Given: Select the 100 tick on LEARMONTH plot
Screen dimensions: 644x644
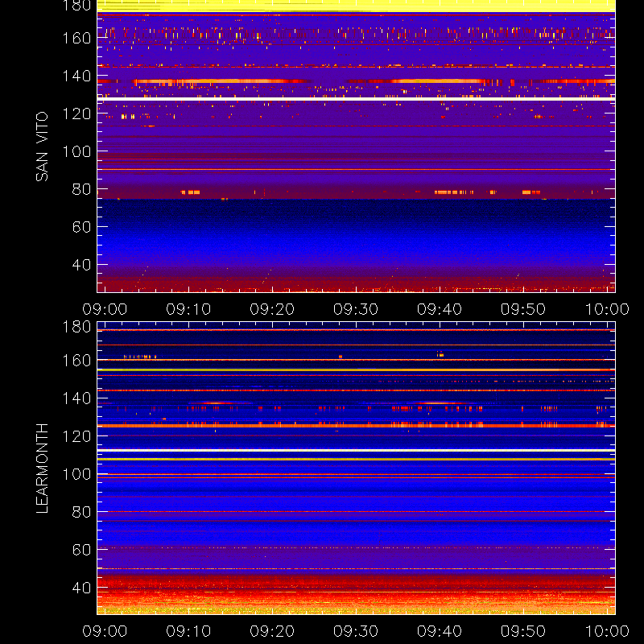Looking at the screenshot, I should pyautogui.click(x=76, y=474).
